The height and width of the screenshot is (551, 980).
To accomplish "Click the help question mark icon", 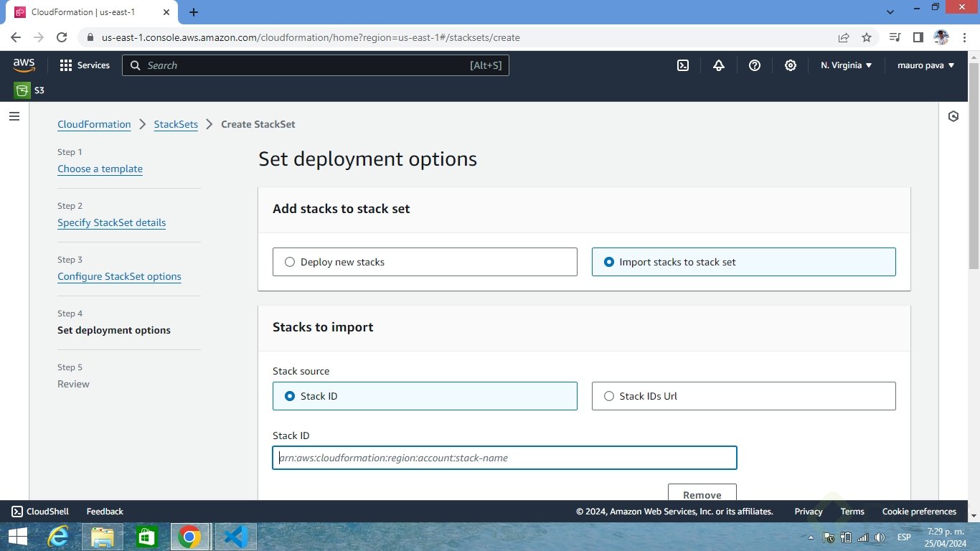I will coord(754,65).
